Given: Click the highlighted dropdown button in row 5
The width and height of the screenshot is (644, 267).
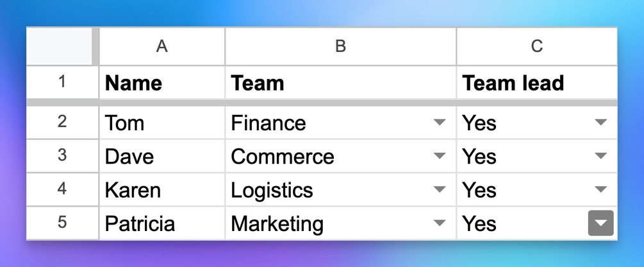Looking at the screenshot, I should pyautogui.click(x=600, y=223).
